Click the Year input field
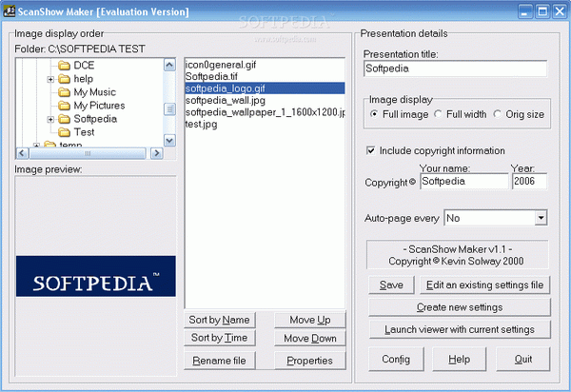 529,182
